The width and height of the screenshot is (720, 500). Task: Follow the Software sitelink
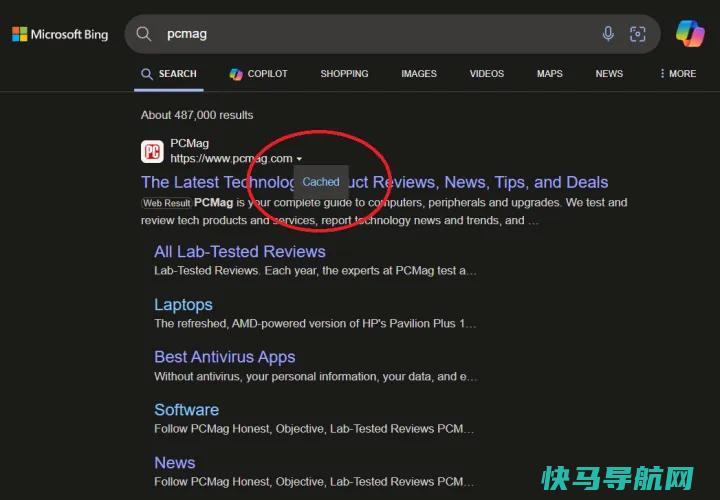coord(186,410)
